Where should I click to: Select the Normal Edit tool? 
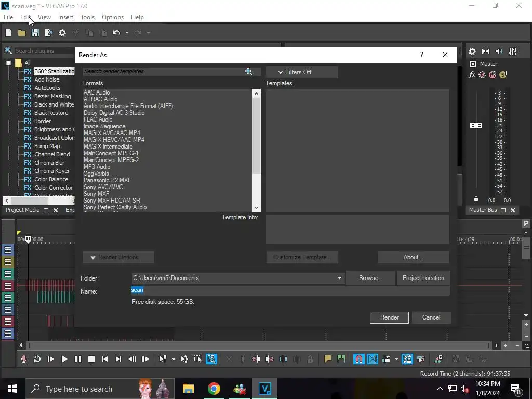pos(163,359)
